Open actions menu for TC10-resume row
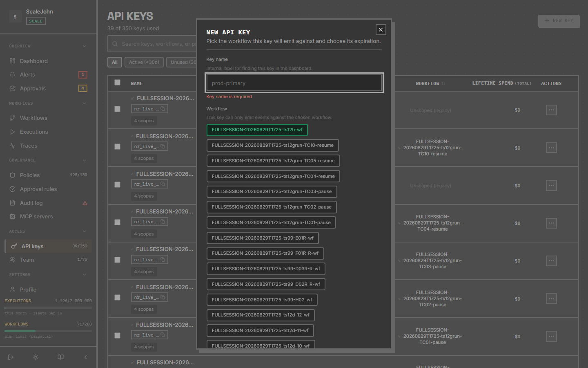 pos(551,148)
